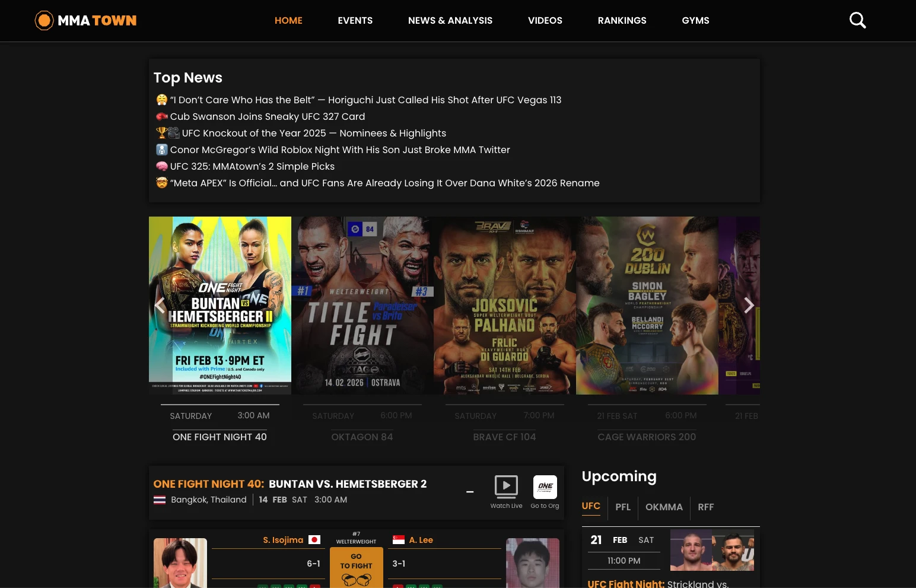The height and width of the screenshot is (588, 916).
Task: Open News & Analysis section
Action: click(450, 20)
